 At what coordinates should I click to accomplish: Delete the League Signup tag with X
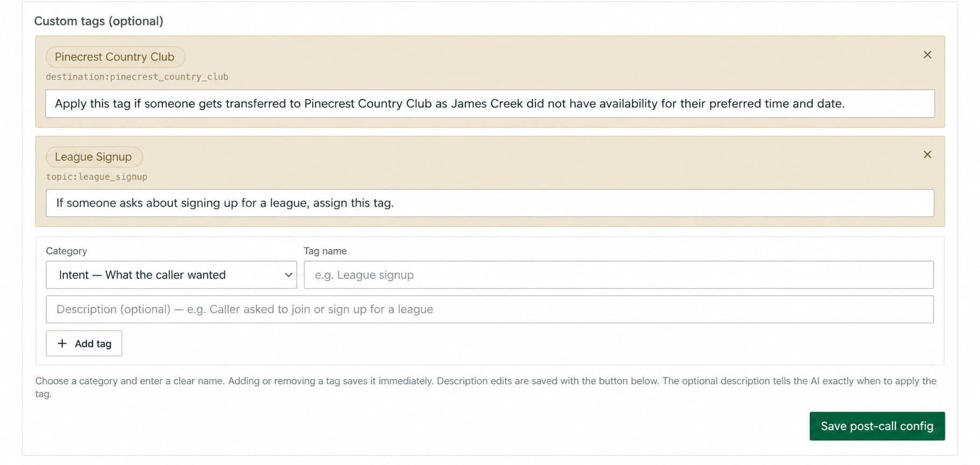(x=927, y=154)
